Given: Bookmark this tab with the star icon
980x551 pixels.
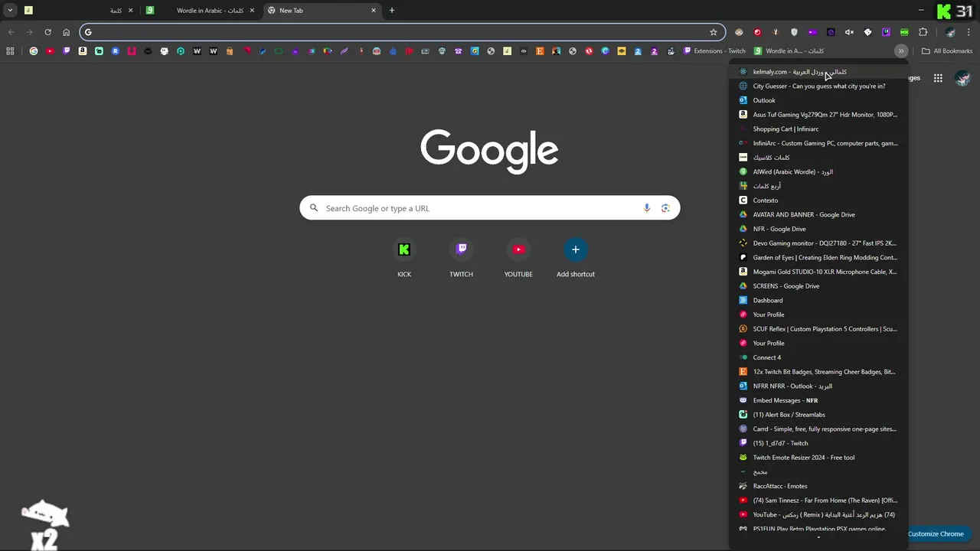Looking at the screenshot, I should (714, 32).
